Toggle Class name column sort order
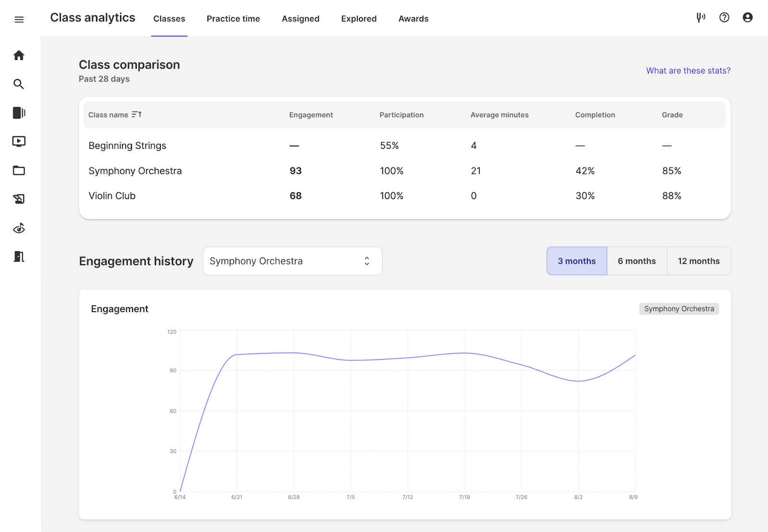This screenshot has width=768, height=532. coord(137,115)
